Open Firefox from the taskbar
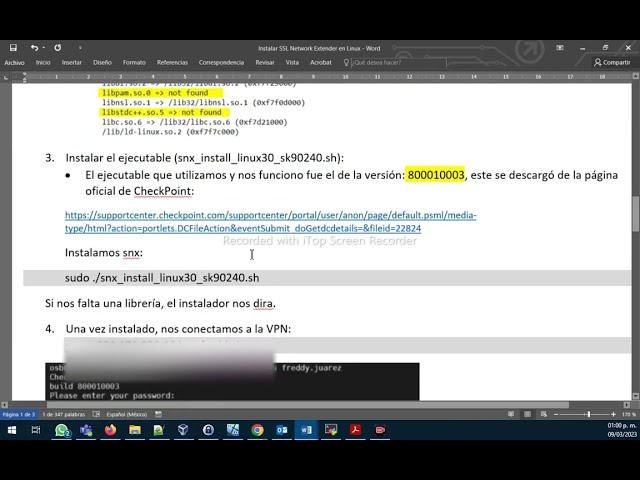This screenshot has width=640, height=480. click(110, 430)
